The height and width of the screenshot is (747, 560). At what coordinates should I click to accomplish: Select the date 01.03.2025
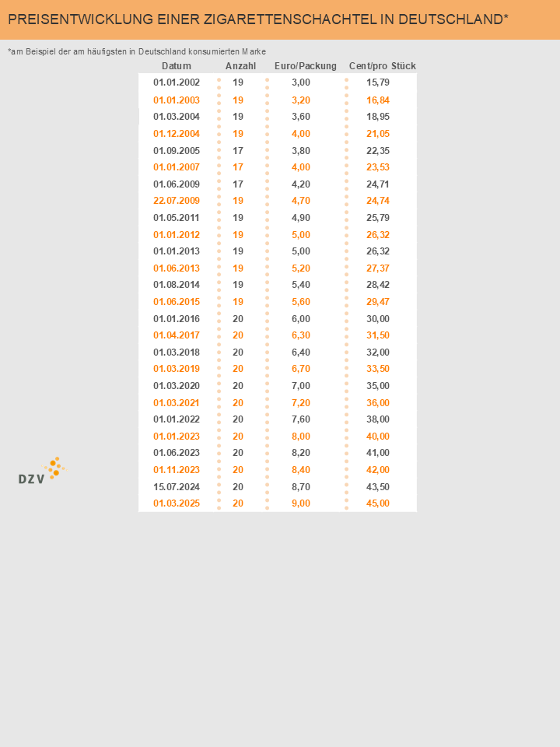[x=177, y=503]
